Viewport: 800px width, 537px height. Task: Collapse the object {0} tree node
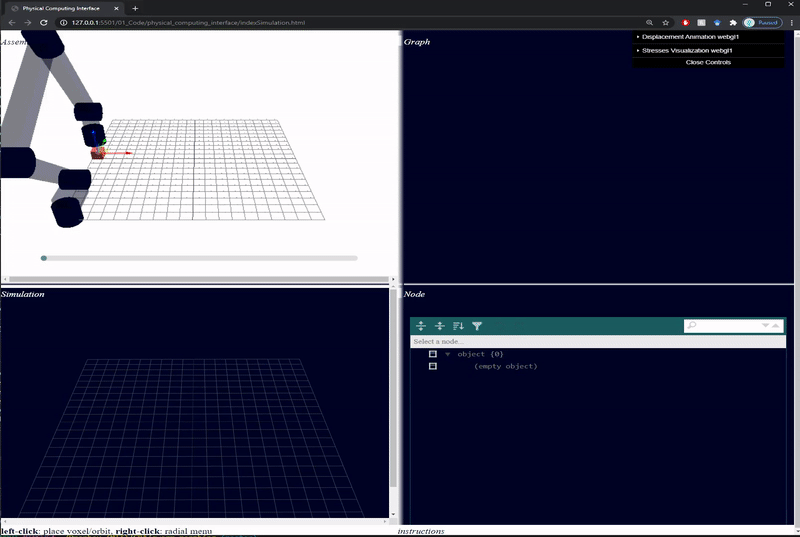coord(448,354)
